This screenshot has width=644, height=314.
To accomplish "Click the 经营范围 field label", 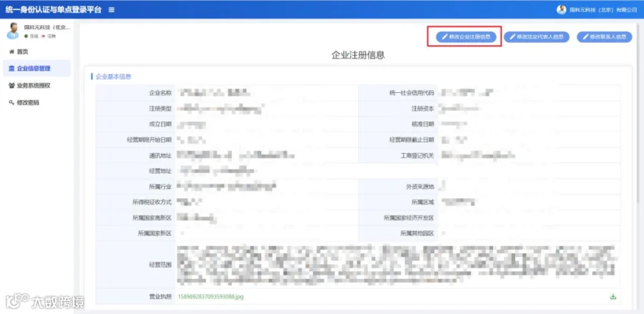I will (x=160, y=265).
